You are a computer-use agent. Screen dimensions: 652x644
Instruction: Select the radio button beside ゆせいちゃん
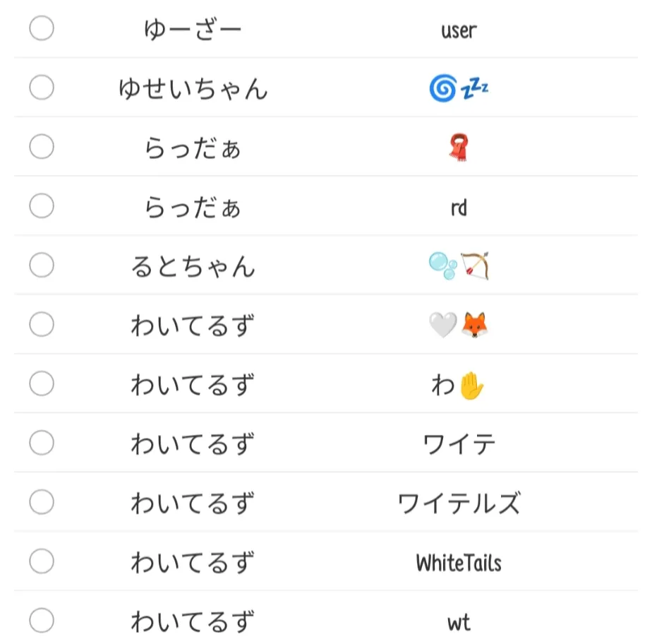click(x=42, y=88)
